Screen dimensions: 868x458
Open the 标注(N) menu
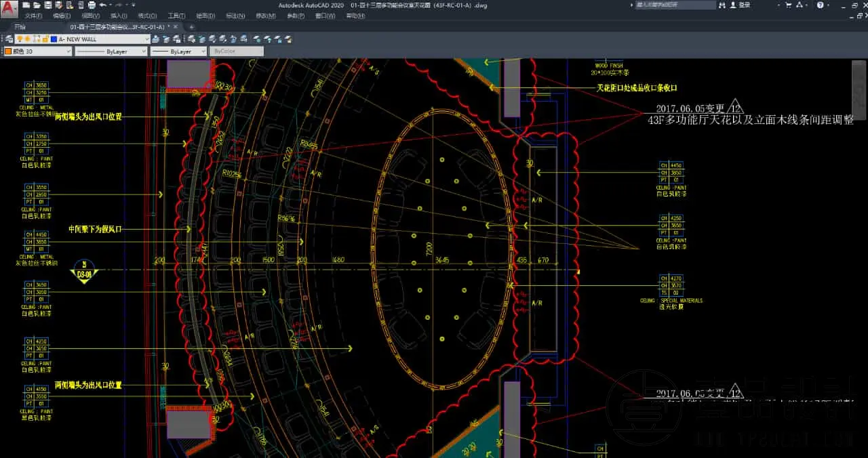click(235, 16)
